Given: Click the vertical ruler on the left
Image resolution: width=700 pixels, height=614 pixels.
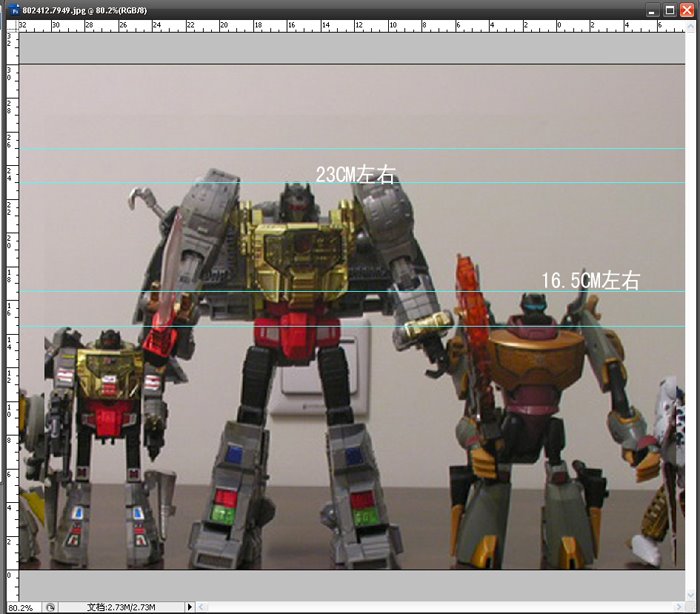Looking at the screenshot, I should (12, 316).
